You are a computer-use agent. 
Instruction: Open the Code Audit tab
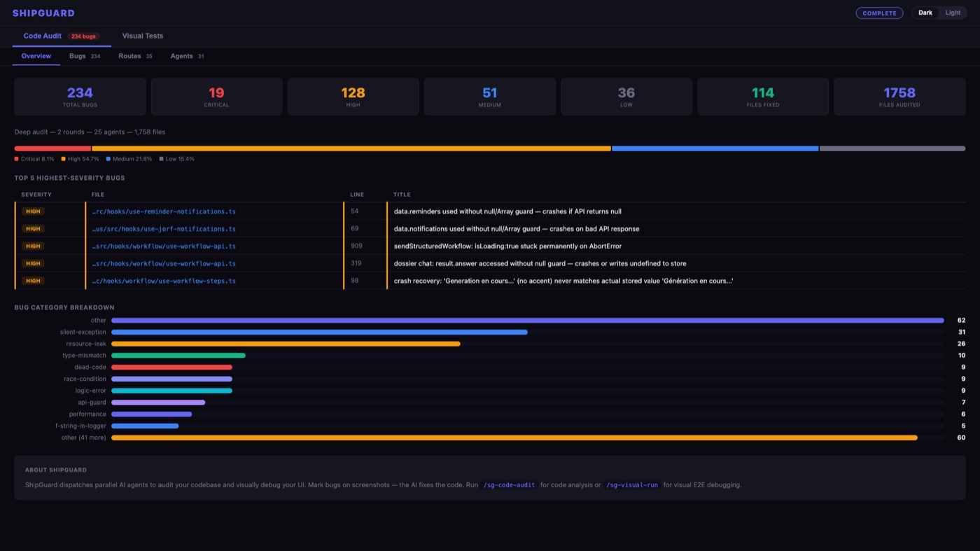[62, 36]
